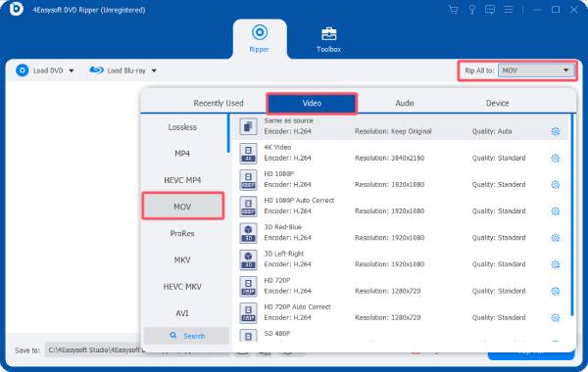This screenshot has height=372, width=588.
Task: Click the Same as source preset icon
Action: point(248,126)
